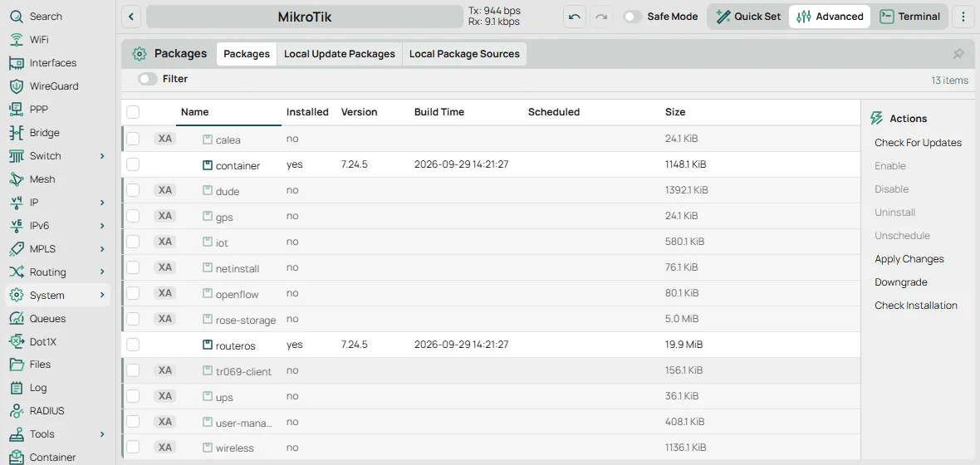
Task: Open WireGuard shield icon
Action: point(17,86)
